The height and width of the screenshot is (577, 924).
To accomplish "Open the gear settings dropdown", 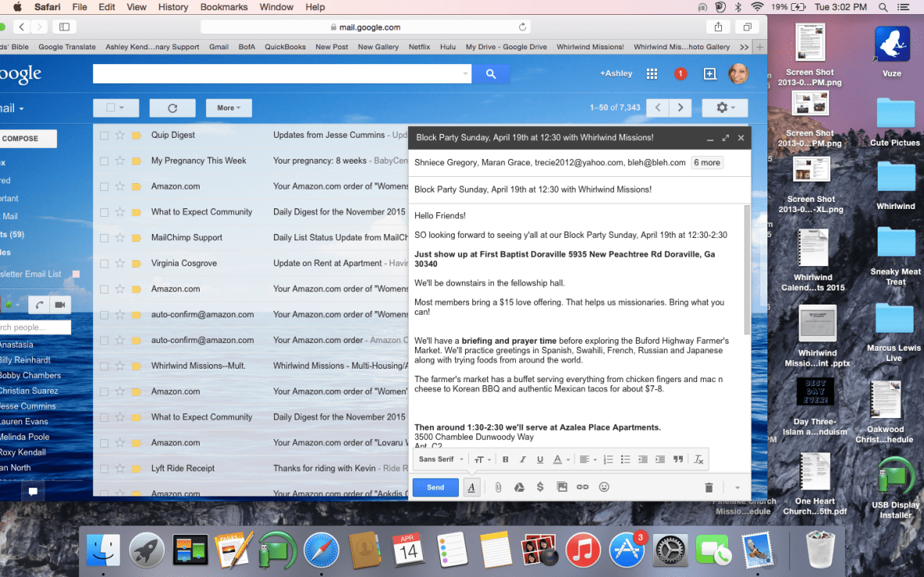I will click(x=724, y=107).
